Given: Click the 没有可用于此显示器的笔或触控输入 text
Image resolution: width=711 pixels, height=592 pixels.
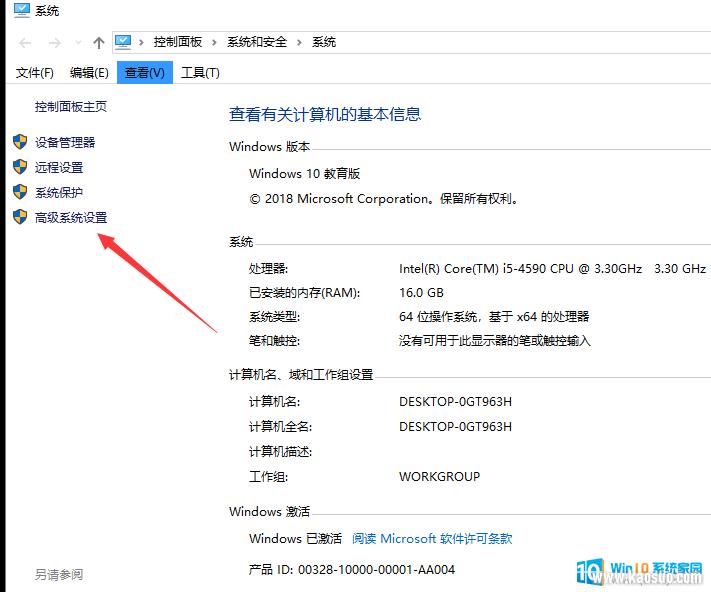Looking at the screenshot, I should coord(495,340).
